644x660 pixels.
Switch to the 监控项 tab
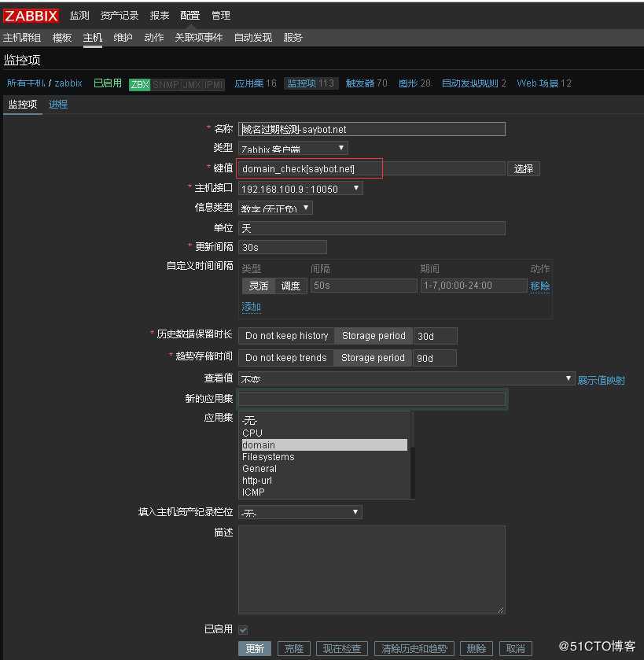(x=23, y=104)
